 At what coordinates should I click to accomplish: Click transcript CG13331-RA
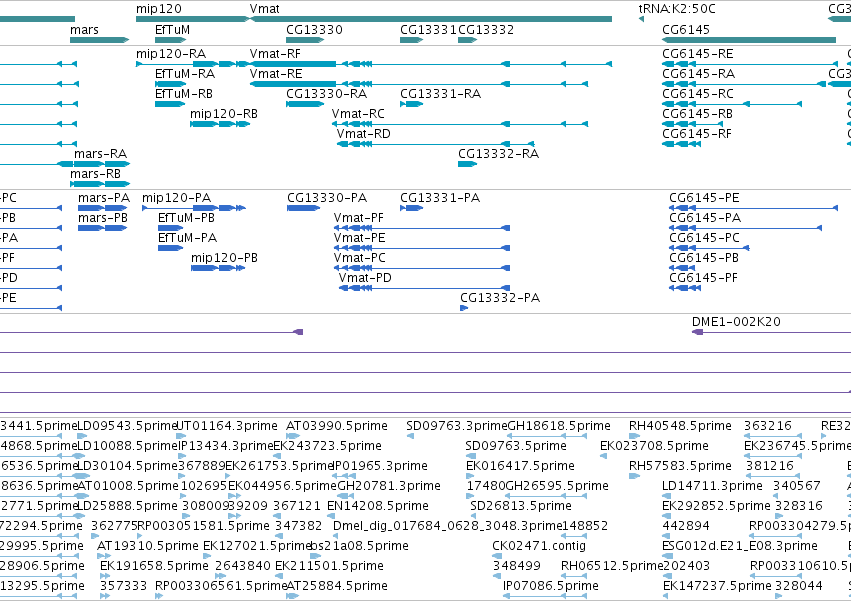coord(440,94)
